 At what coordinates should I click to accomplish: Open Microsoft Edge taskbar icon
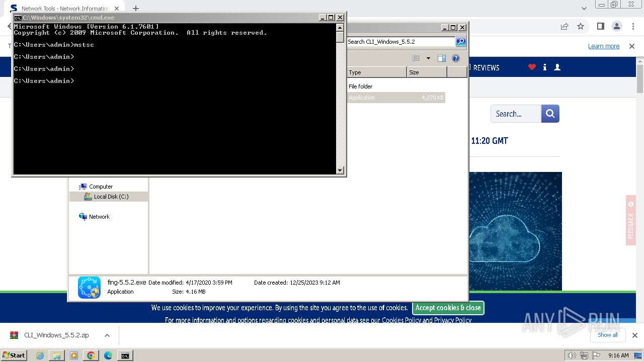tap(108, 355)
